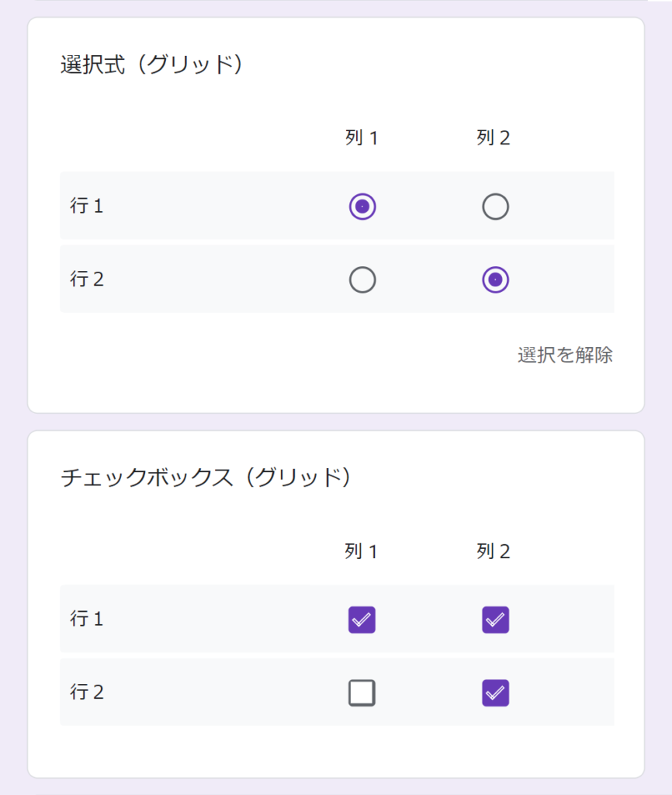This screenshot has width=672, height=795.
Task: Click 選択を解除 to clear selection
Action: coord(565,356)
